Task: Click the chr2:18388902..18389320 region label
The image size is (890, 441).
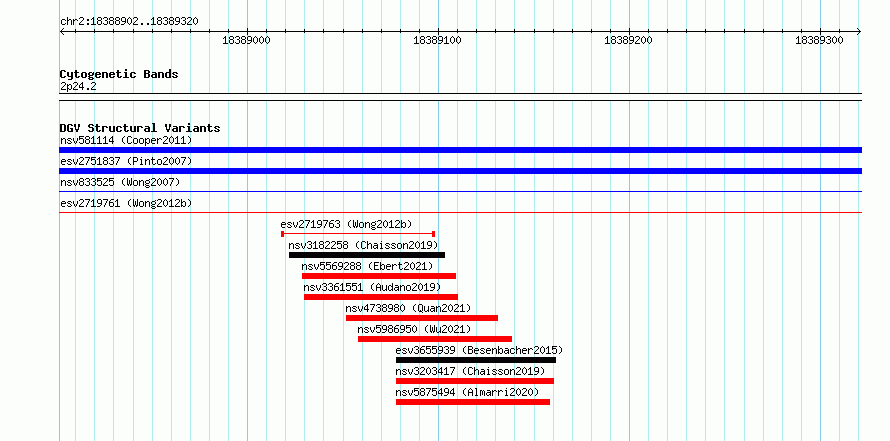Action: (129, 22)
